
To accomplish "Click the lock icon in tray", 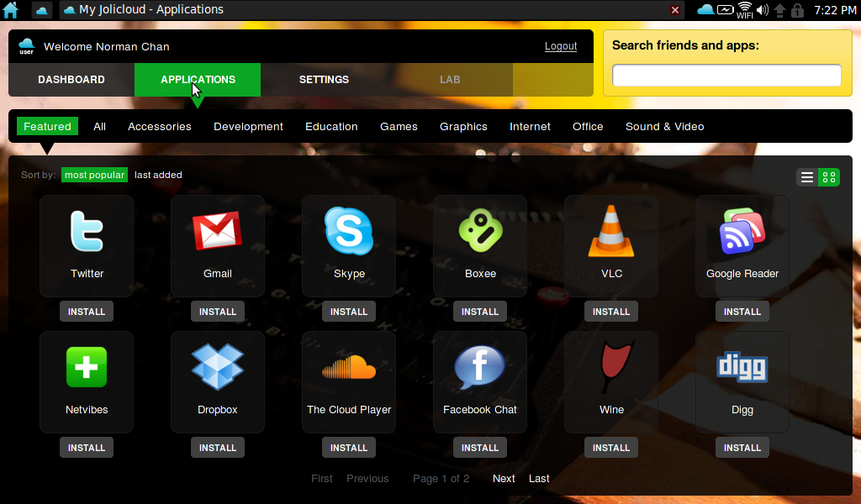I will click(797, 10).
